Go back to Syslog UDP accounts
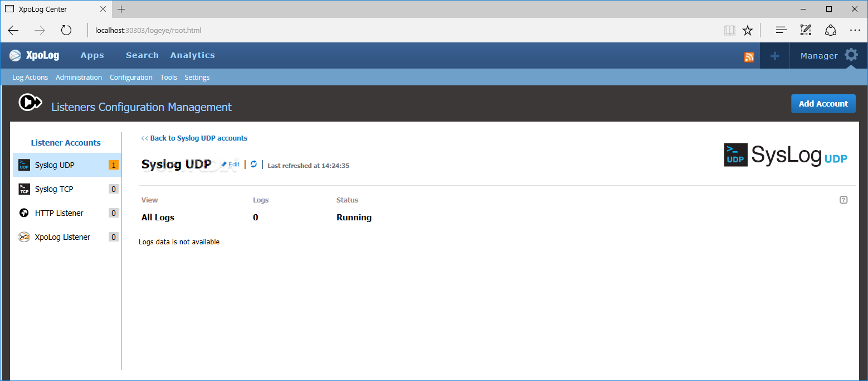The image size is (868, 381). (194, 138)
